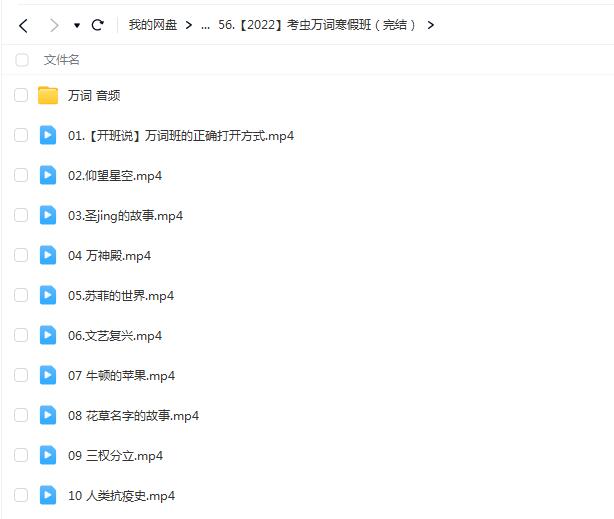Open the file 07 牛顿的苹果.mp4

point(121,376)
